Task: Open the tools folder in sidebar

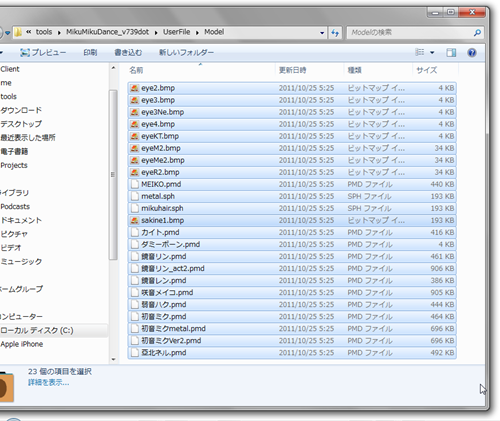Action: point(9,97)
